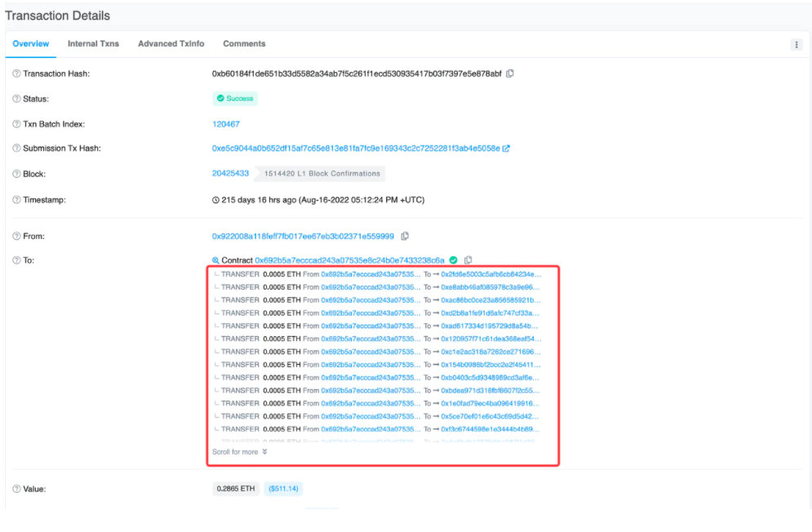The image size is (812, 532).
Task: Switch to the Internal Txns tab
Action: point(93,44)
